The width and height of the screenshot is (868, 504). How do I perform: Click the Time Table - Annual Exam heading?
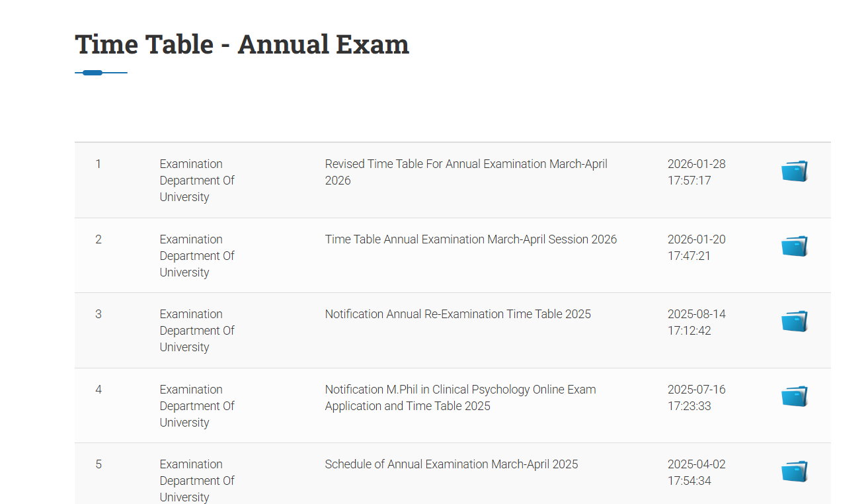click(x=241, y=44)
